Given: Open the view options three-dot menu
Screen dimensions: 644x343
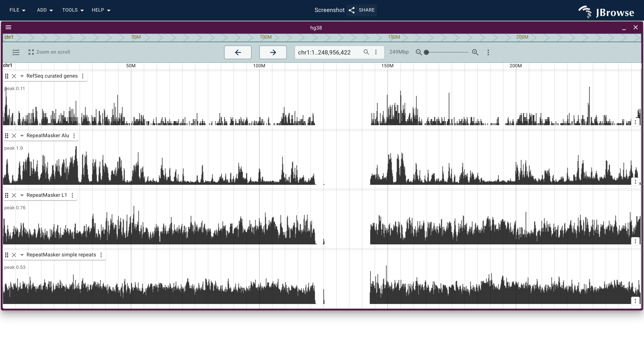Looking at the screenshot, I should pyautogui.click(x=488, y=52).
